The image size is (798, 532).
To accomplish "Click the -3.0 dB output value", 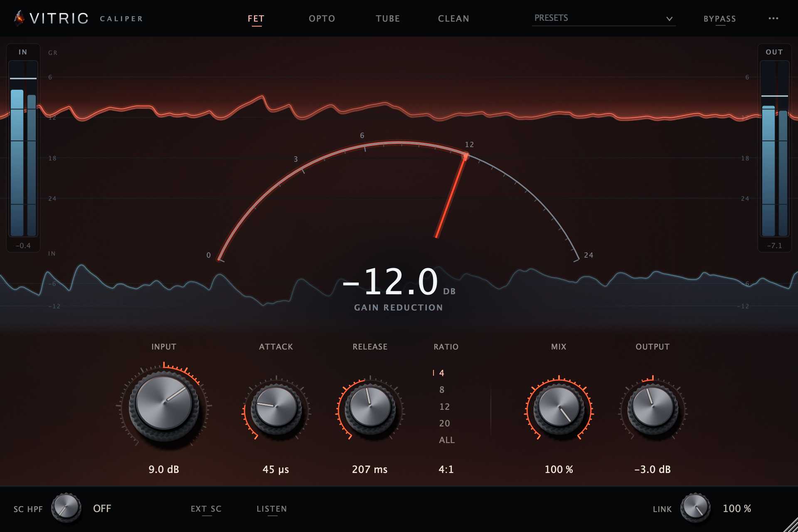I will coord(653,469).
